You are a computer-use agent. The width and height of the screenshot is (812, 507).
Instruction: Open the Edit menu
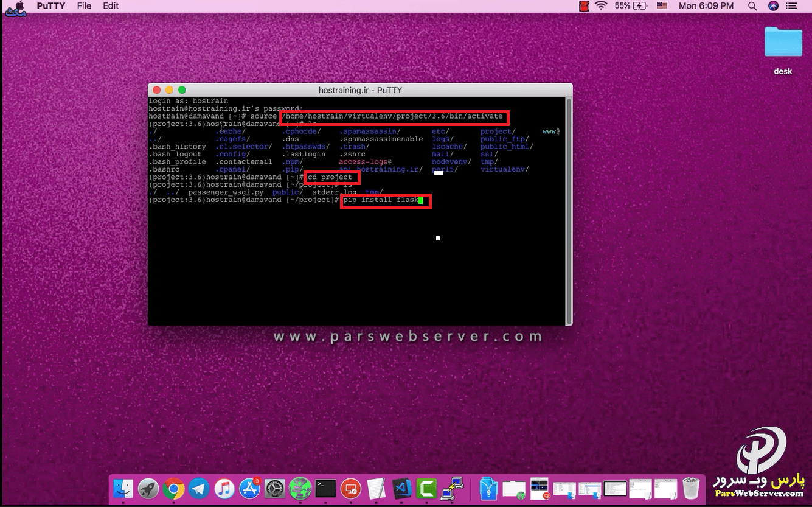click(111, 6)
